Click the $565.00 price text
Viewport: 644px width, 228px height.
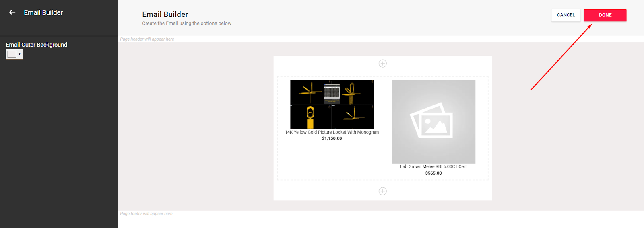(x=433, y=173)
